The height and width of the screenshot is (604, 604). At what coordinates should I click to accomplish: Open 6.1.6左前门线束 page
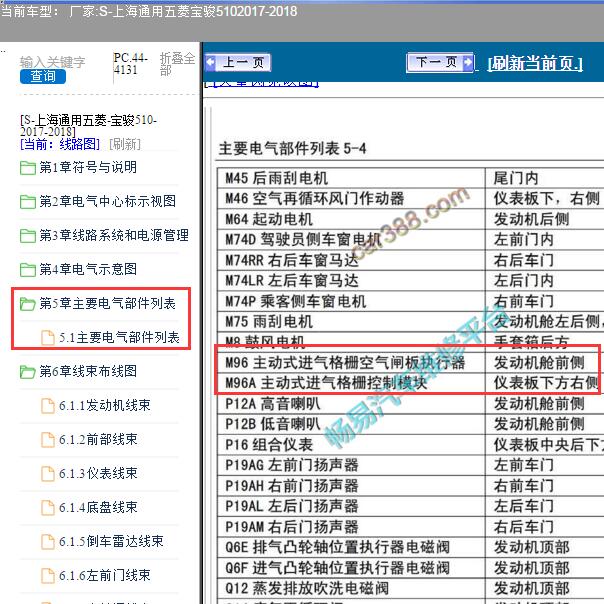[x=105, y=575]
